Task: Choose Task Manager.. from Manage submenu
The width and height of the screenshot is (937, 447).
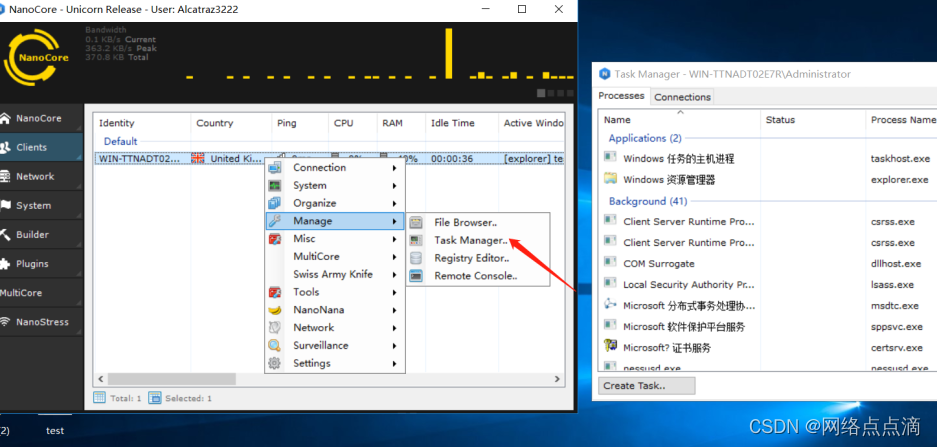Action: pos(477,240)
